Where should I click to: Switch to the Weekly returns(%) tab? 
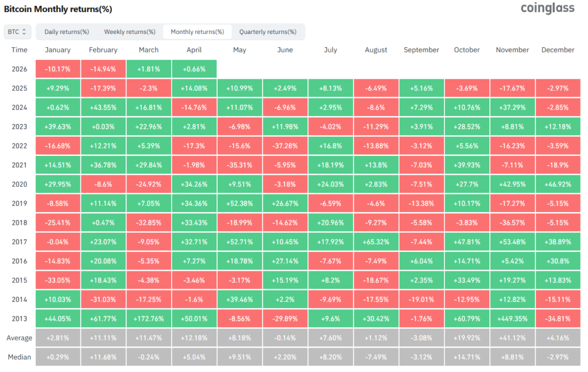point(130,32)
